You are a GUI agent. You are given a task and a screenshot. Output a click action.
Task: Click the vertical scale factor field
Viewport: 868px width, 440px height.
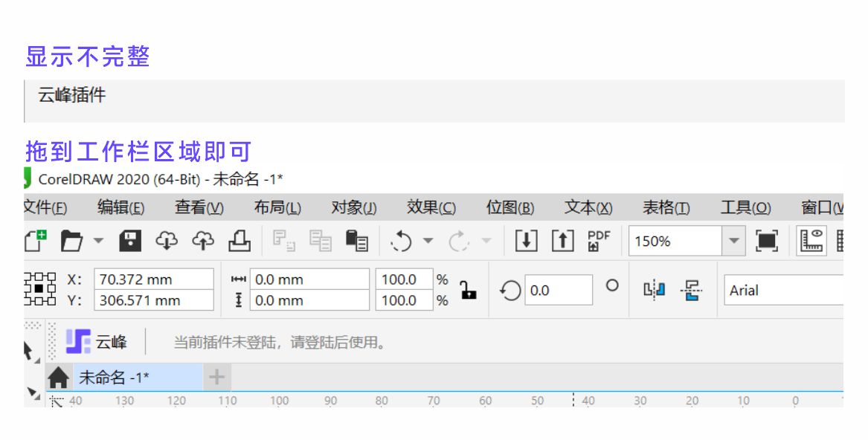point(404,300)
